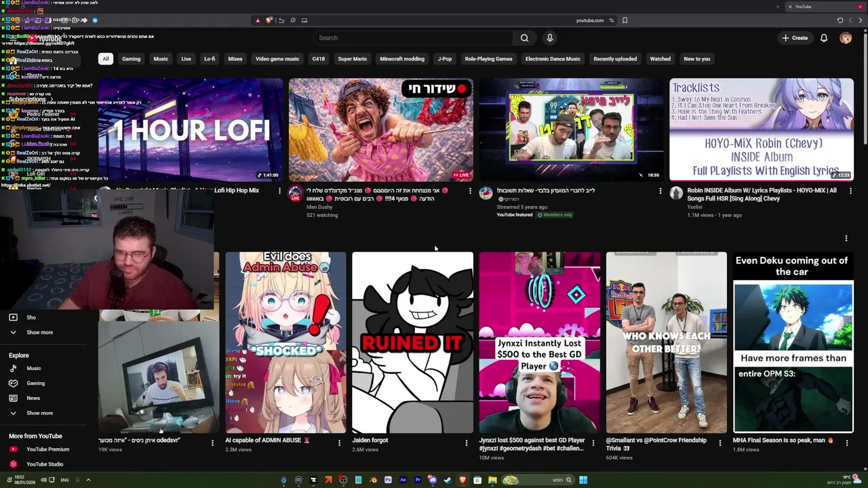Viewport: 868px width, 488px height.
Task: Open Steam from the taskbar
Action: click(448, 480)
